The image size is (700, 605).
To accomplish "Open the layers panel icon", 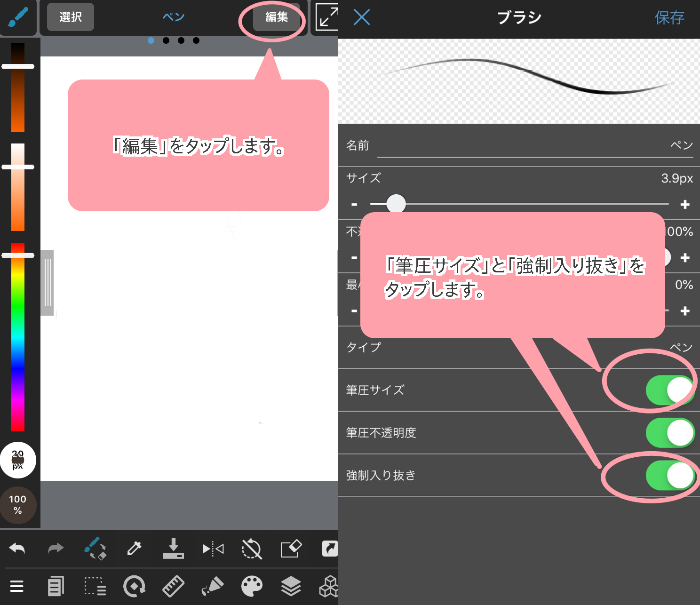I will tap(291, 586).
